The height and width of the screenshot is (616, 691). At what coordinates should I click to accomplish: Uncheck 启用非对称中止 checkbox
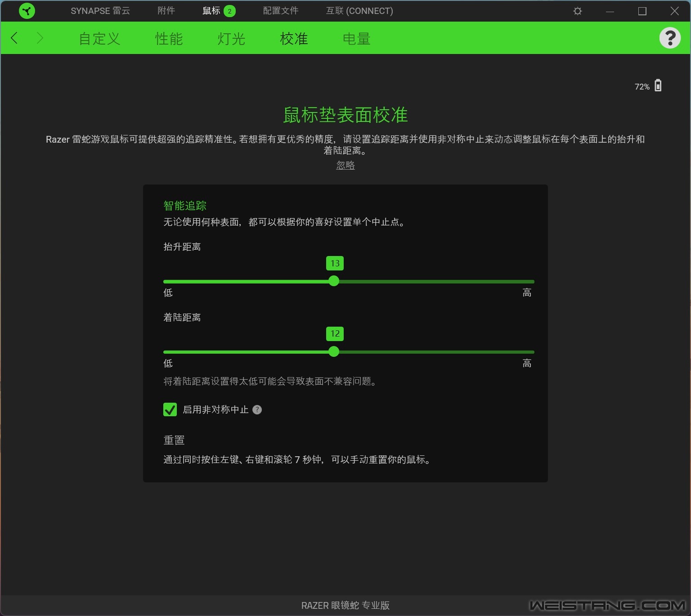[x=170, y=409]
